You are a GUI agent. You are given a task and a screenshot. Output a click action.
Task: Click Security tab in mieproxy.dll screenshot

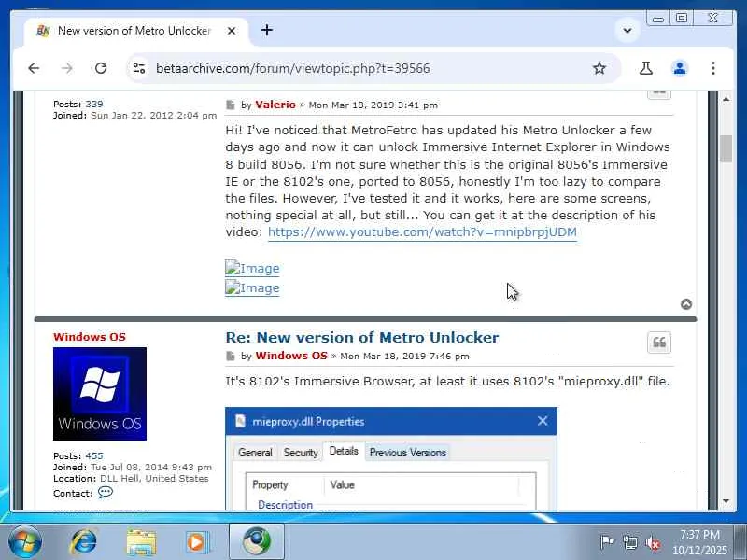[x=301, y=453]
